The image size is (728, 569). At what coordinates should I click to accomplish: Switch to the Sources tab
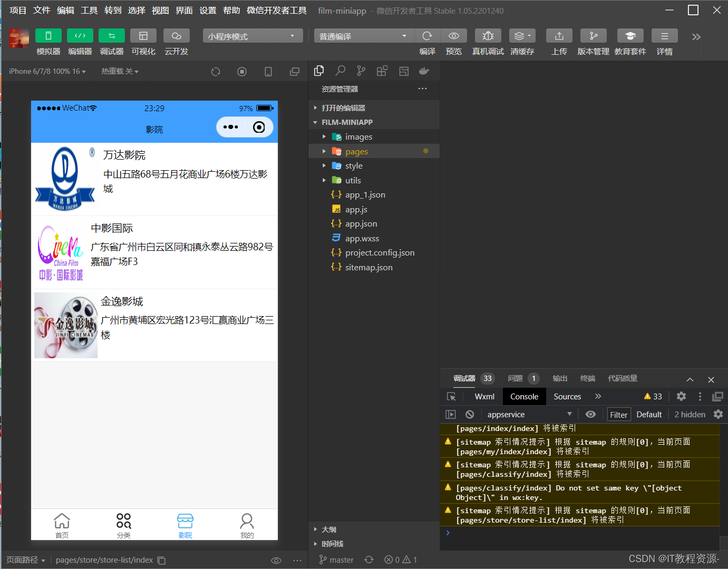[567, 397]
